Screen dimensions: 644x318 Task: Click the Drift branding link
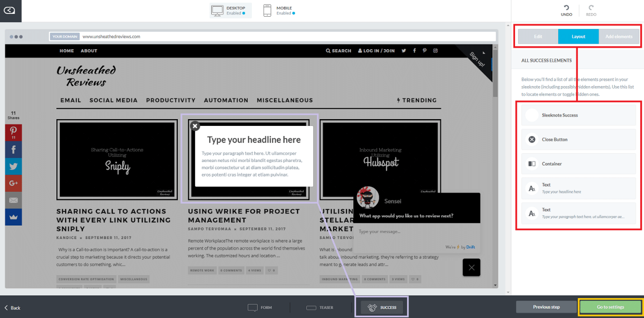coord(471,247)
